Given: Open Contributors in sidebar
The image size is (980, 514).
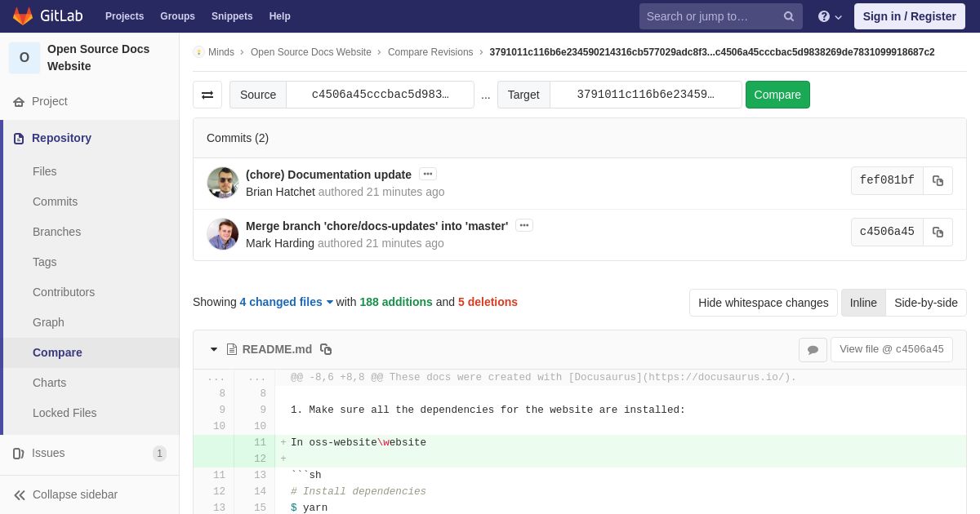Looking at the screenshot, I should [x=64, y=292].
